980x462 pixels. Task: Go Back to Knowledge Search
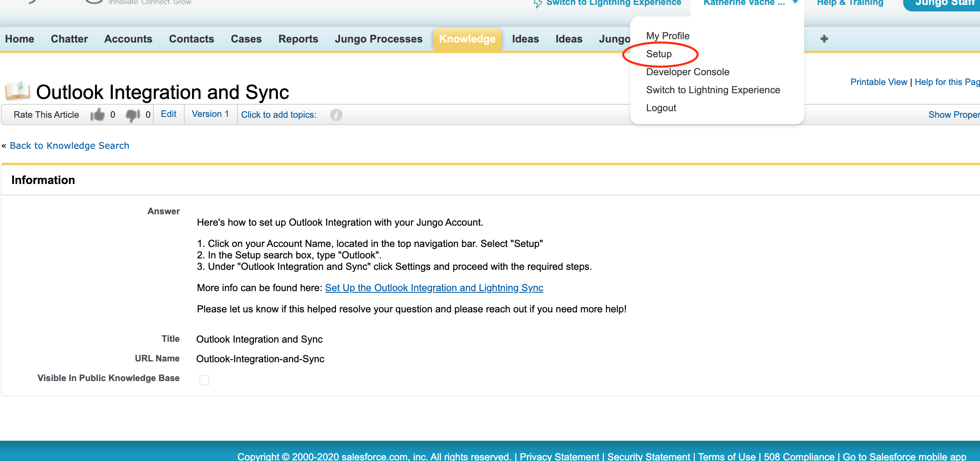click(69, 146)
